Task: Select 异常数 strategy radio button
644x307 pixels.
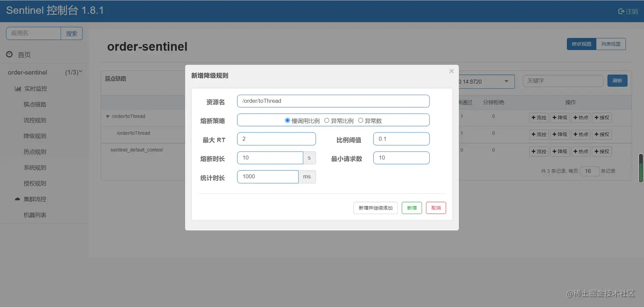Action: point(361,121)
